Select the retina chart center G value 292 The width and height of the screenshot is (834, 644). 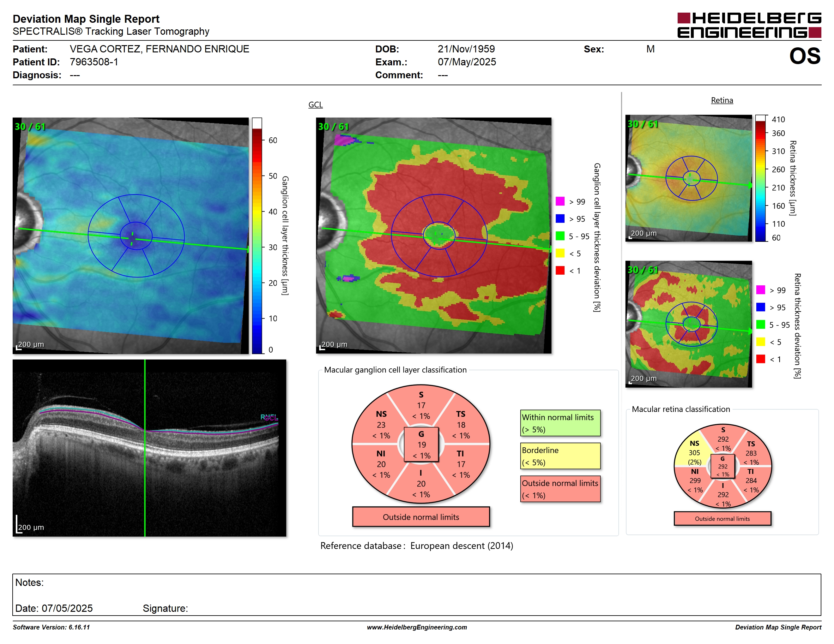722,466
